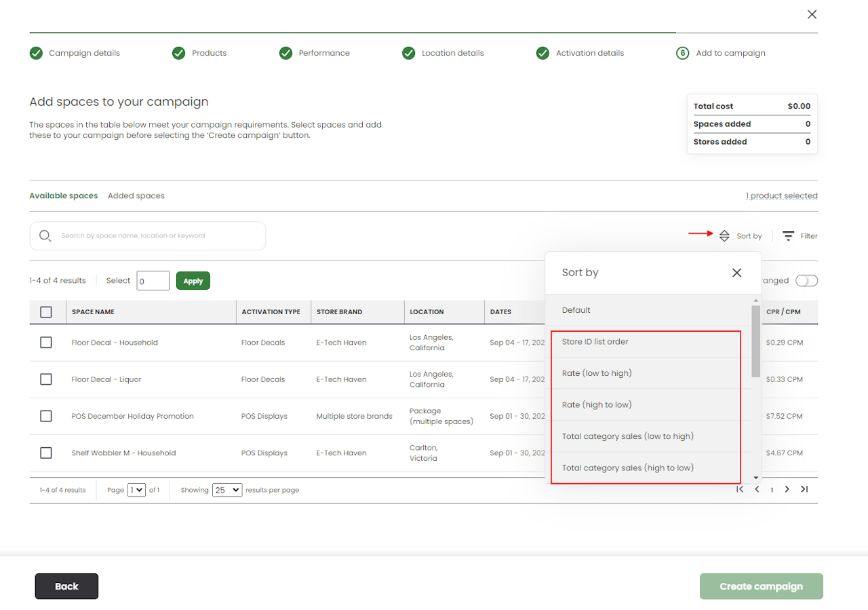Close the Sort by panel

pos(736,273)
